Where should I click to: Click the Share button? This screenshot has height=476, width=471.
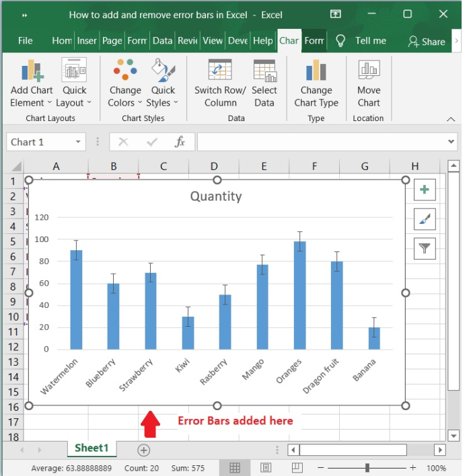(427, 41)
